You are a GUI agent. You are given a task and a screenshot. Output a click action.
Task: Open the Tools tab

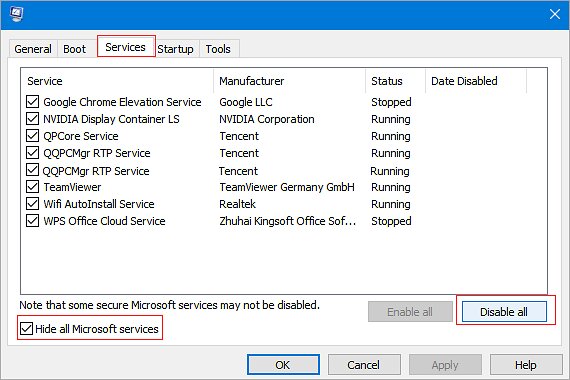[x=218, y=49]
